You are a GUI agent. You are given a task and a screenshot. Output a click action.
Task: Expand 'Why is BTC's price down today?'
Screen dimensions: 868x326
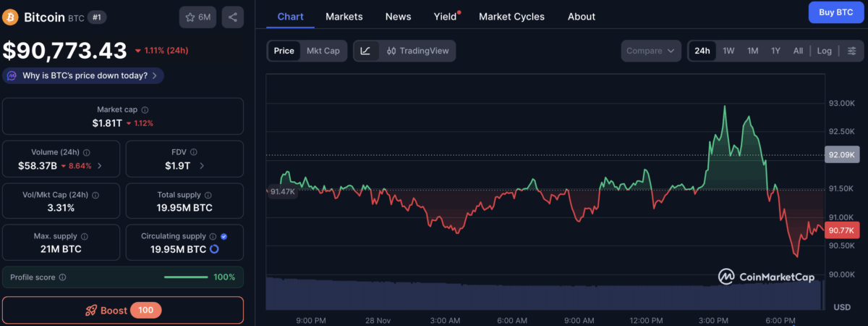click(x=83, y=75)
